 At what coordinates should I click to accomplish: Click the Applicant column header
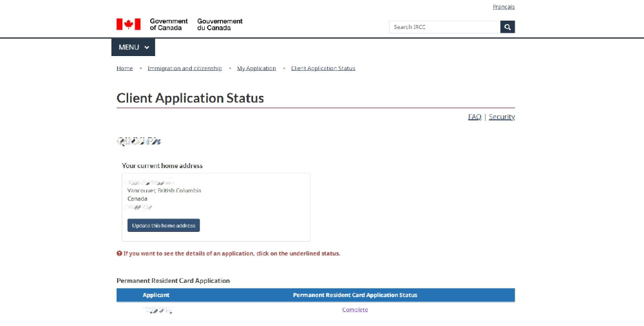coord(156,295)
